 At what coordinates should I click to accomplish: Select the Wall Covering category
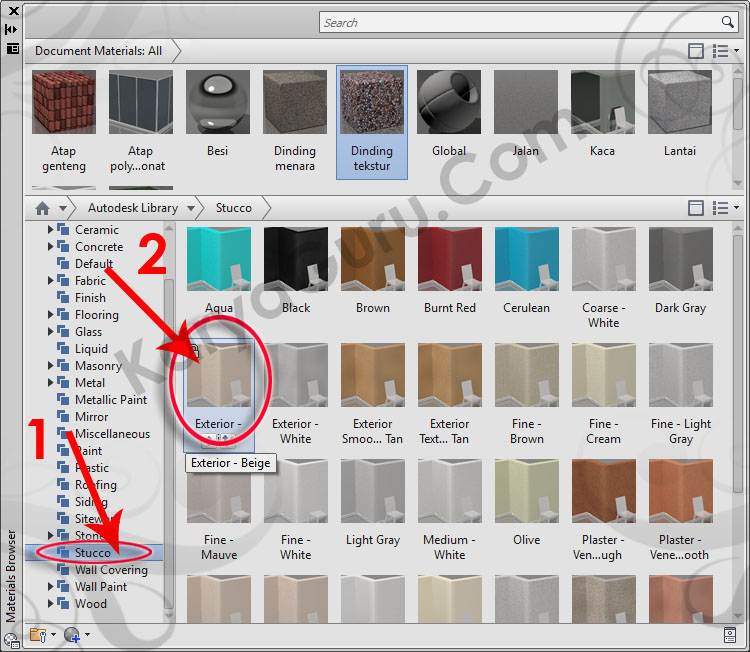111,570
